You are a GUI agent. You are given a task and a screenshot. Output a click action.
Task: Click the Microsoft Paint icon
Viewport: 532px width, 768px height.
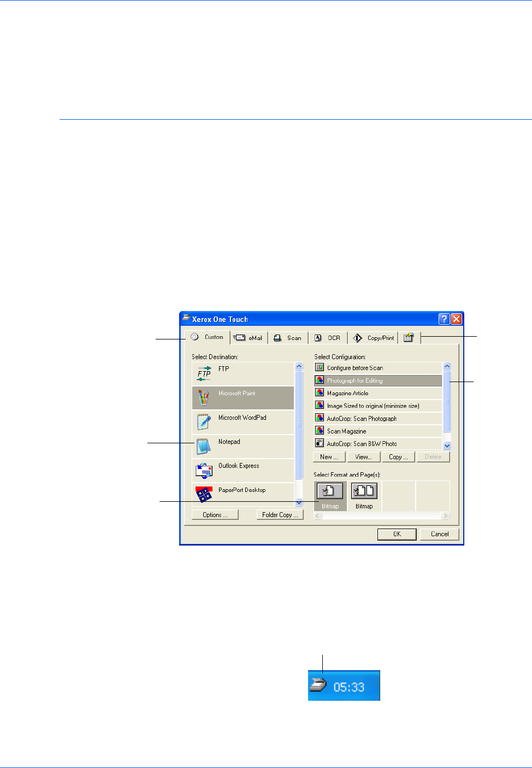(204, 398)
